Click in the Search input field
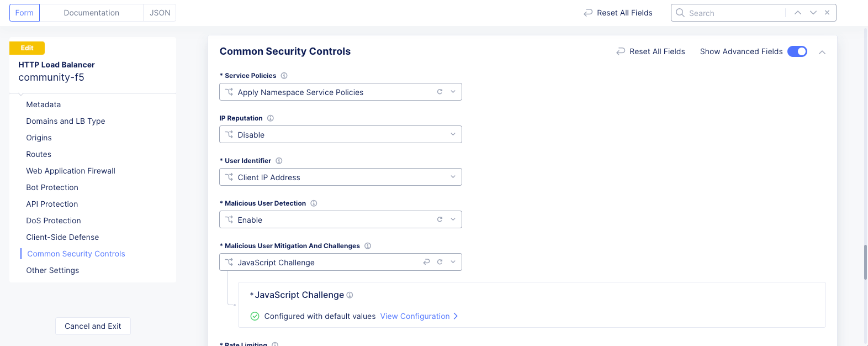Screen dimensions: 868x346 pos(734,13)
